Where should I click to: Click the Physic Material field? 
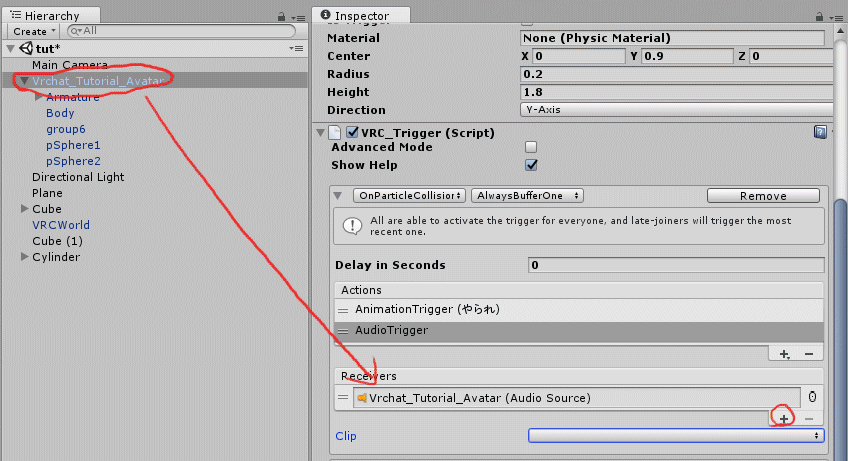pyautogui.click(x=672, y=38)
